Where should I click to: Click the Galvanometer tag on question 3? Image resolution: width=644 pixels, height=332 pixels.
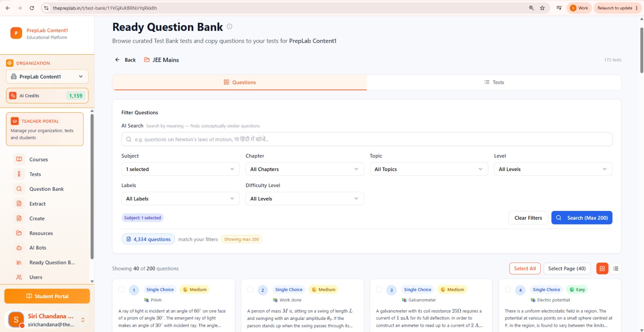point(419,300)
